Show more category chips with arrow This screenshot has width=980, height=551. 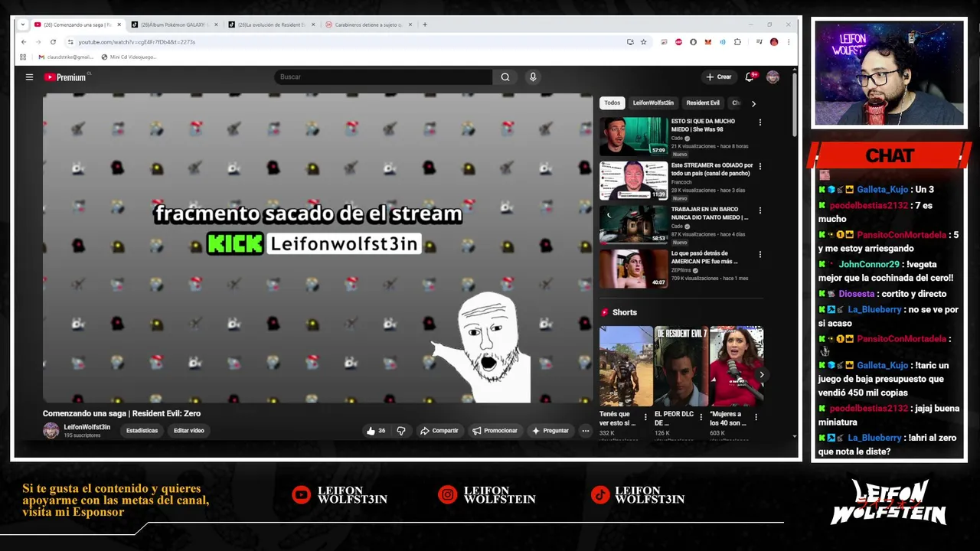coord(753,103)
